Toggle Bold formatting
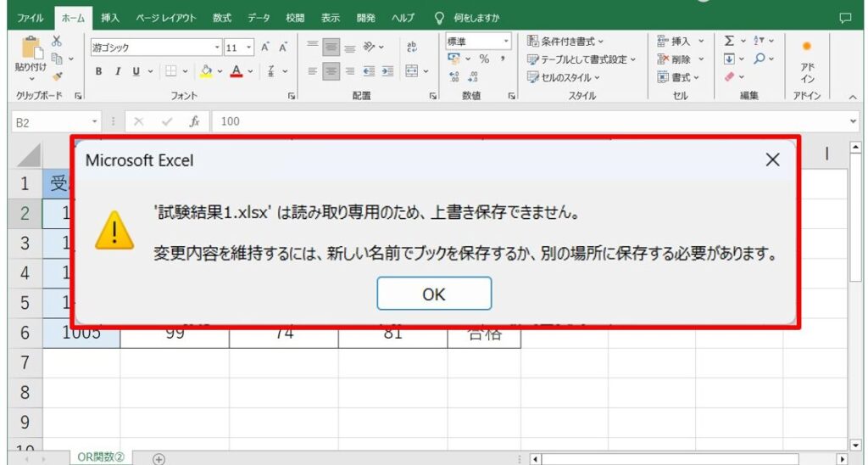The height and width of the screenshot is (465, 868). pos(99,71)
